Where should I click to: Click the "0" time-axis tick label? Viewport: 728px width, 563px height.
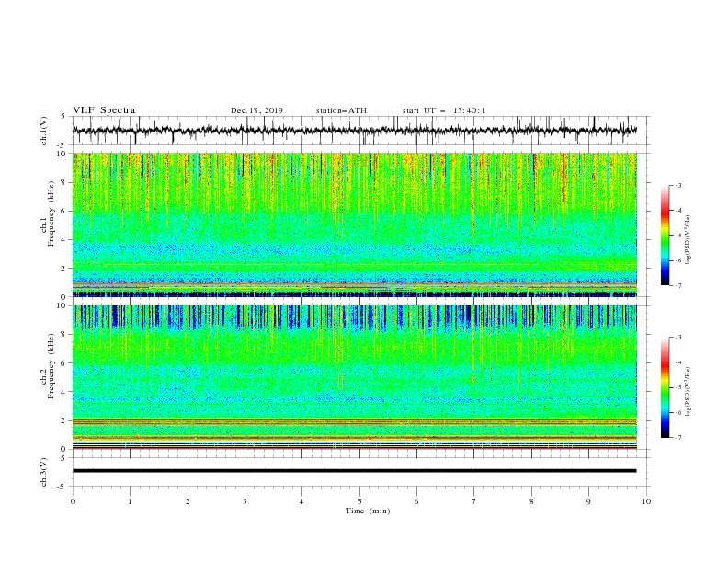[x=73, y=501]
